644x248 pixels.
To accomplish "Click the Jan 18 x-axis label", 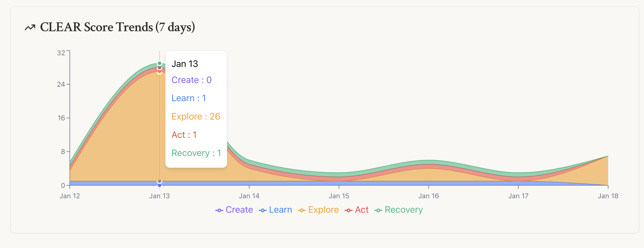I will tap(608, 196).
